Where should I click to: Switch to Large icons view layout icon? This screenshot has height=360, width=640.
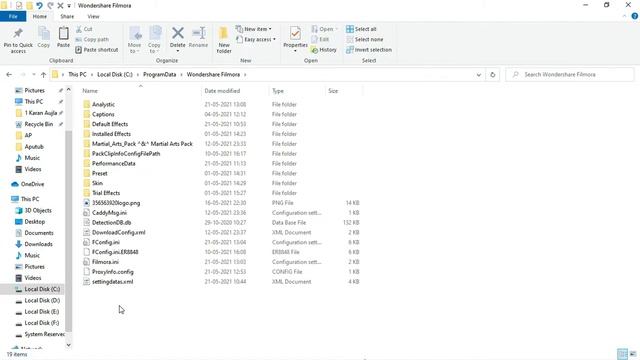(633, 354)
